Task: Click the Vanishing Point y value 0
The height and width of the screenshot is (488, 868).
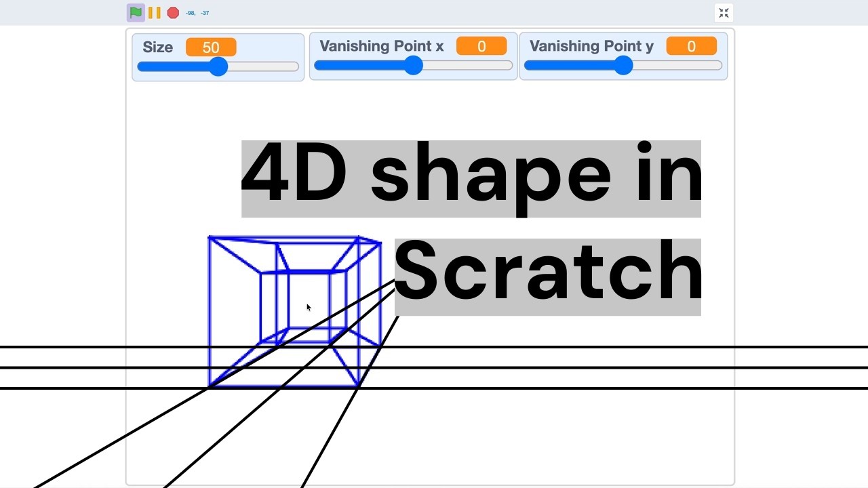Action: tap(692, 46)
